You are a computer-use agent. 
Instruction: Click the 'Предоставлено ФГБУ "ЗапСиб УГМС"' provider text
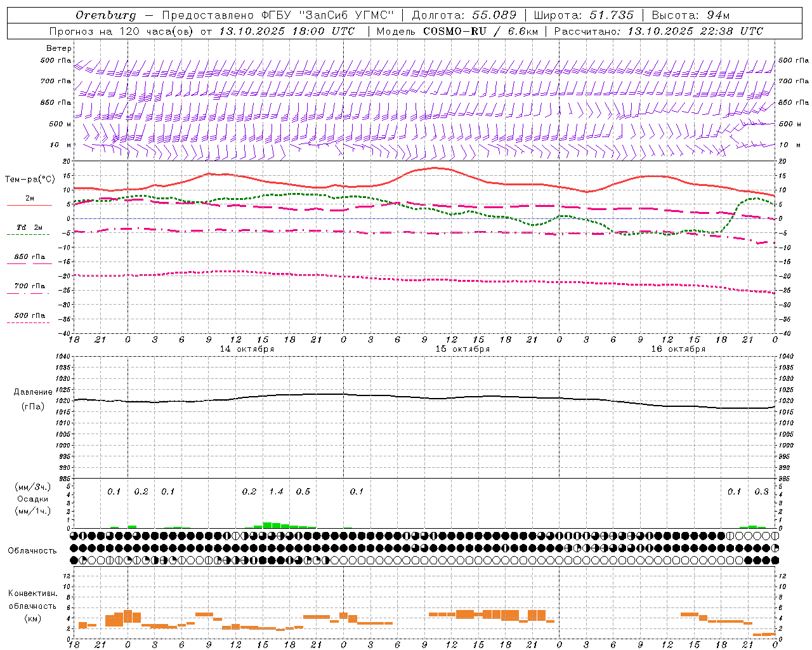pyautogui.click(x=278, y=15)
